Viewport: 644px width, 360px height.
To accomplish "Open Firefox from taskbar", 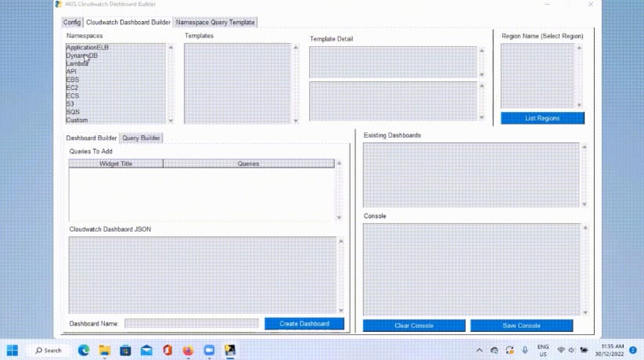I will (188, 350).
